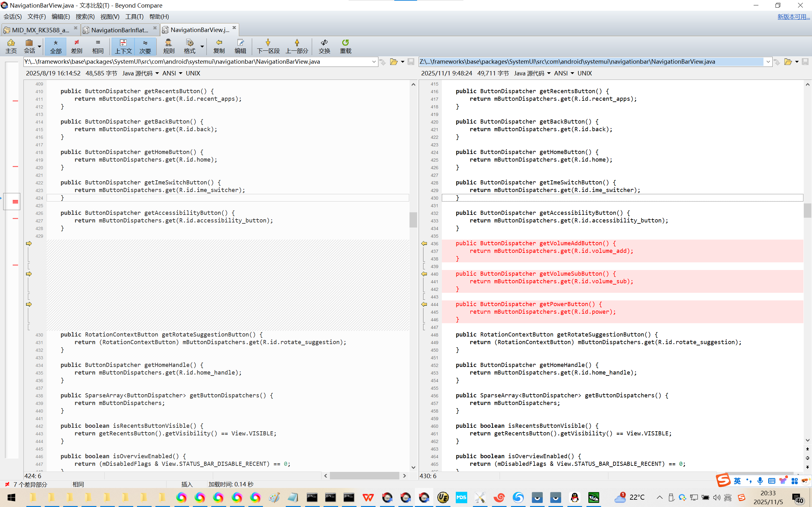Toggle the Show Context (上下文) display
Image resolution: width=812 pixels, height=507 pixels.
[123, 46]
